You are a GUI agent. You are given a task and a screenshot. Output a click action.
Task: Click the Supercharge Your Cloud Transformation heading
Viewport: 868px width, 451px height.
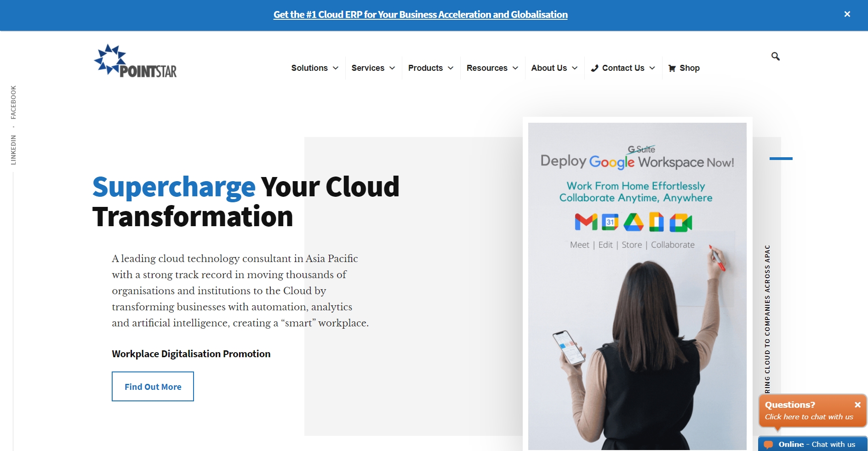point(246,201)
